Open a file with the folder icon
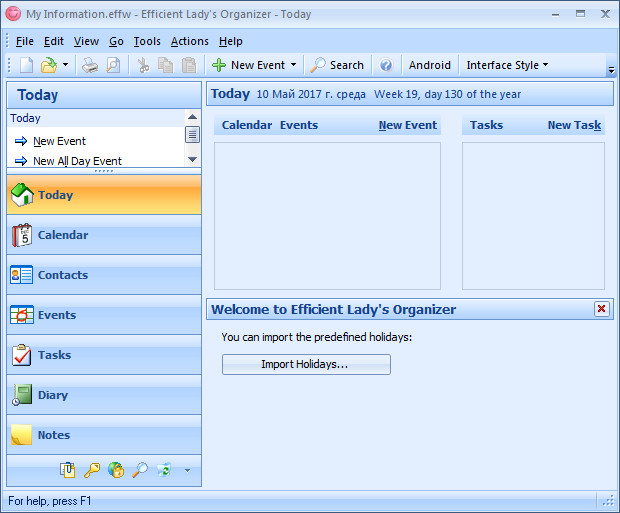Image resolution: width=620 pixels, height=513 pixels. pyautogui.click(x=49, y=65)
